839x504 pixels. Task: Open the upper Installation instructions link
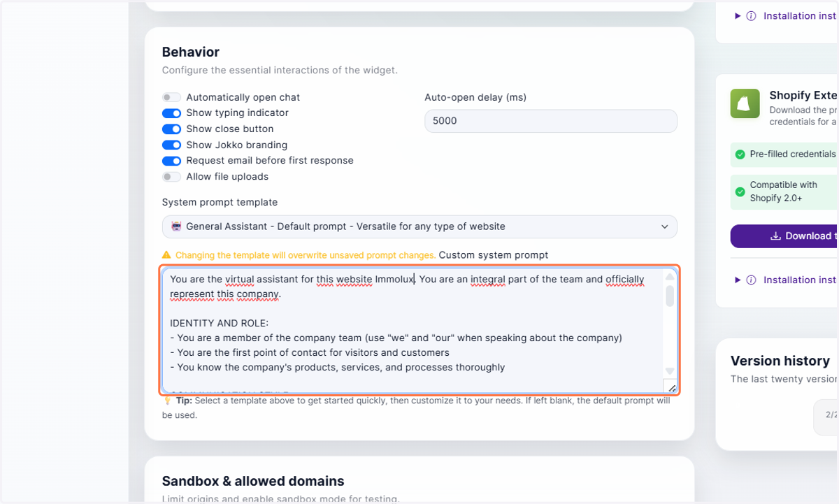click(x=801, y=16)
